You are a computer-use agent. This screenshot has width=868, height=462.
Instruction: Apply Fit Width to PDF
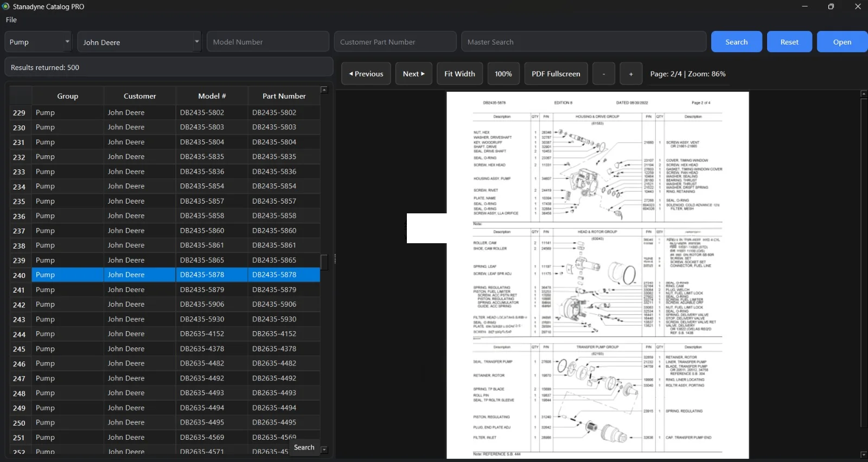pos(459,74)
